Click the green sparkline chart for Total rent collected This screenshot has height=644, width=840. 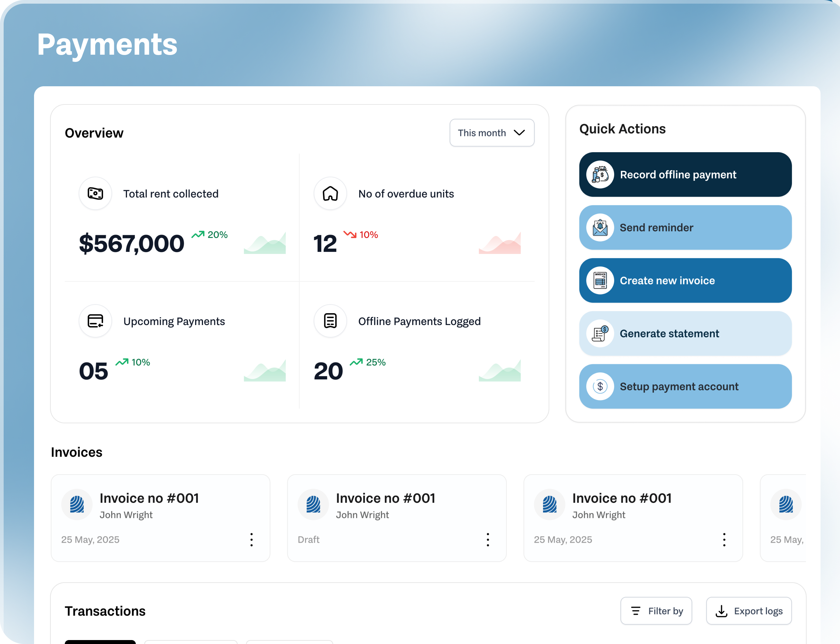265,243
